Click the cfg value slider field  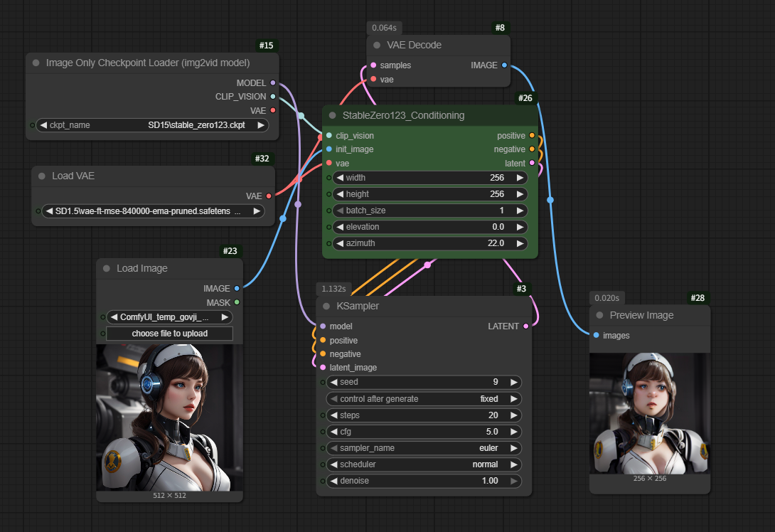click(424, 432)
